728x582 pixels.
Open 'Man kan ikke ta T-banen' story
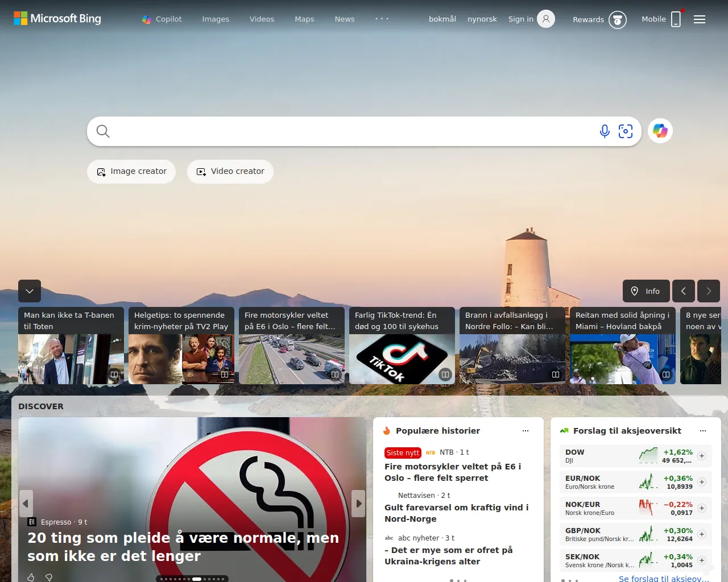click(x=71, y=346)
